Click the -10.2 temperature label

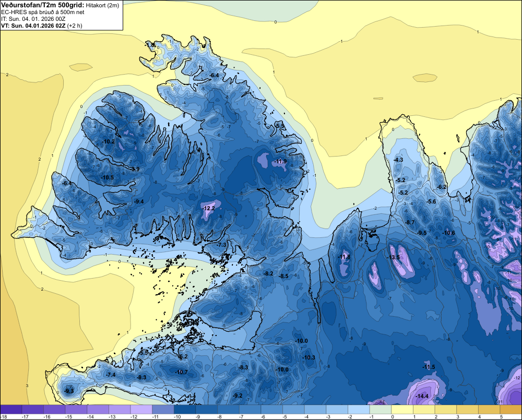[108, 141]
